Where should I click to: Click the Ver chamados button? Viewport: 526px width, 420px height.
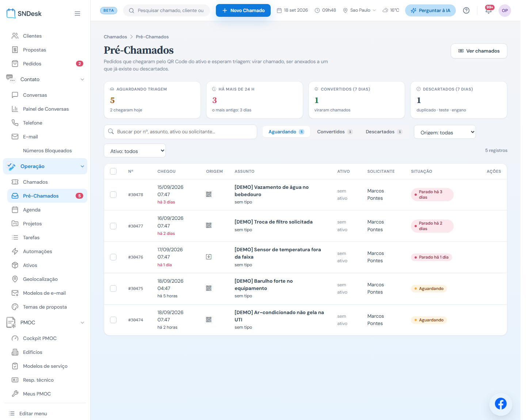click(x=479, y=51)
